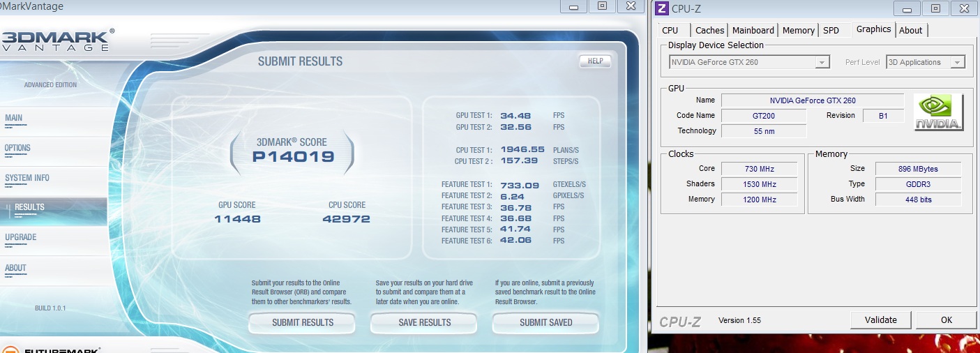The width and height of the screenshot is (980, 353).
Task: Click the Memory clock value 1200 MHz
Action: coord(760,200)
